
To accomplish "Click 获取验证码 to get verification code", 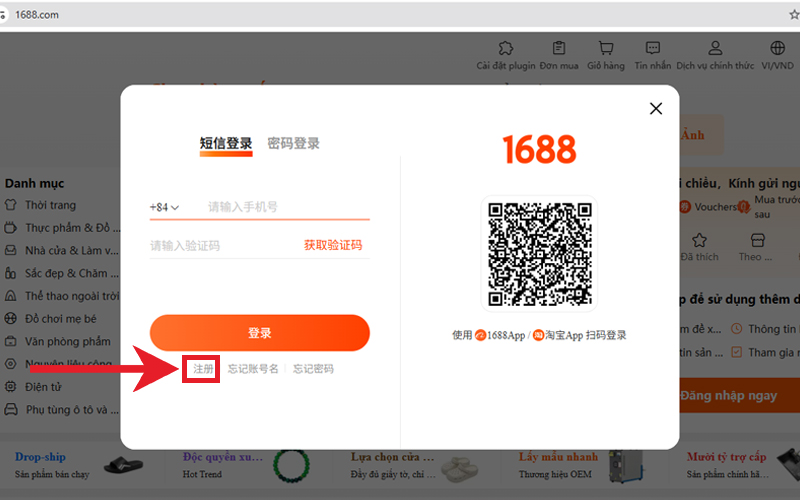I will 333,245.
